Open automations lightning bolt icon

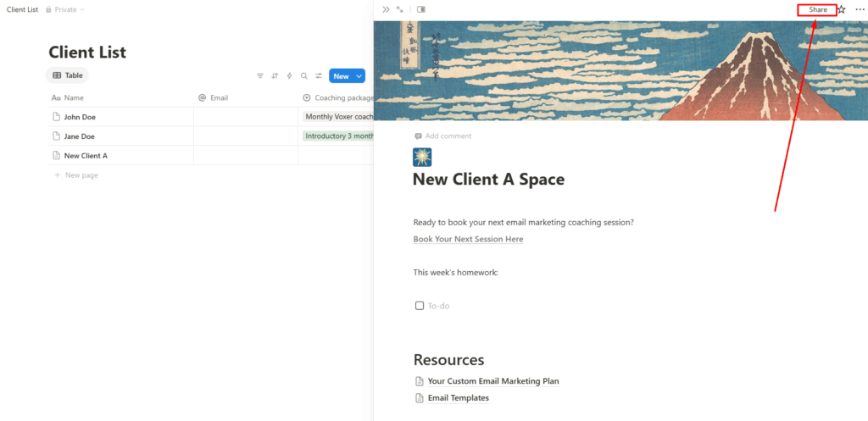point(289,75)
